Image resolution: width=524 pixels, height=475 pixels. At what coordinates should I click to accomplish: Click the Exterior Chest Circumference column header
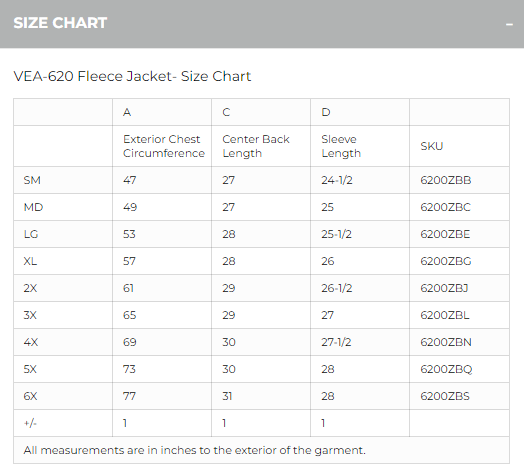pos(164,146)
